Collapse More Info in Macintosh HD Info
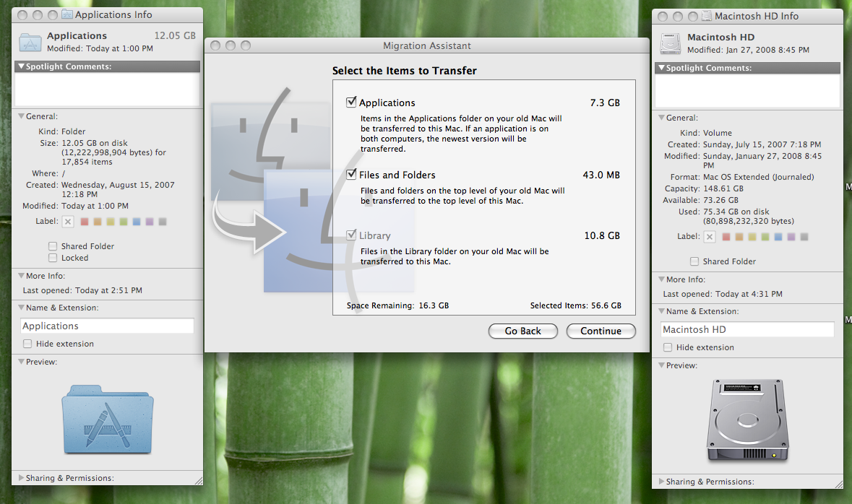Screen dimensions: 852x504 click(661, 279)
